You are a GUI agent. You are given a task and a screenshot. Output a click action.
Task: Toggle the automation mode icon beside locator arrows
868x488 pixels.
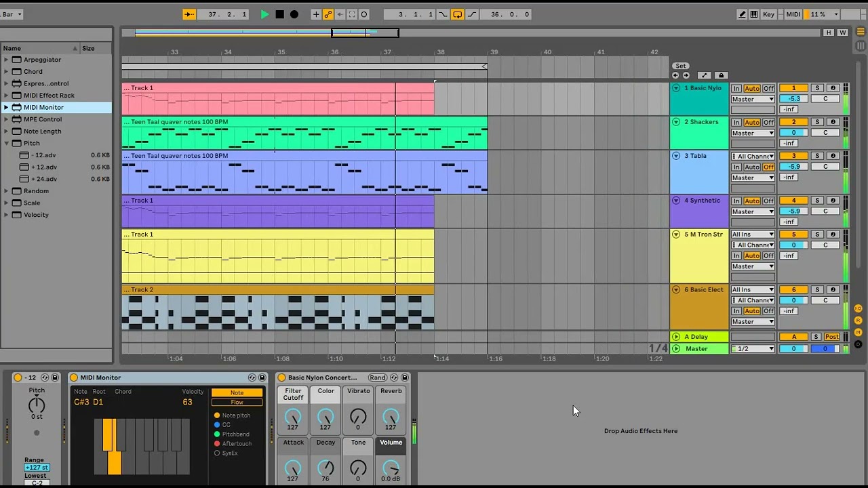(x=704, y=75)
